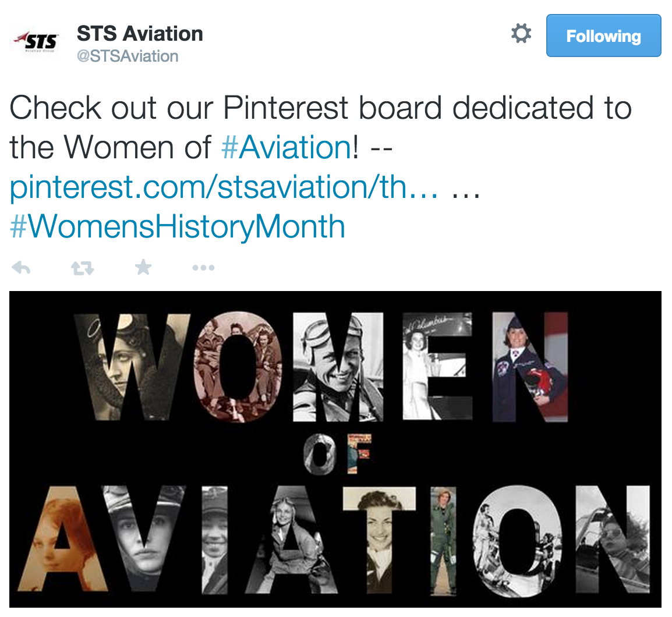Toggle the Following button
This screenshot has height=617, width=672.
[x=603, y=36]
